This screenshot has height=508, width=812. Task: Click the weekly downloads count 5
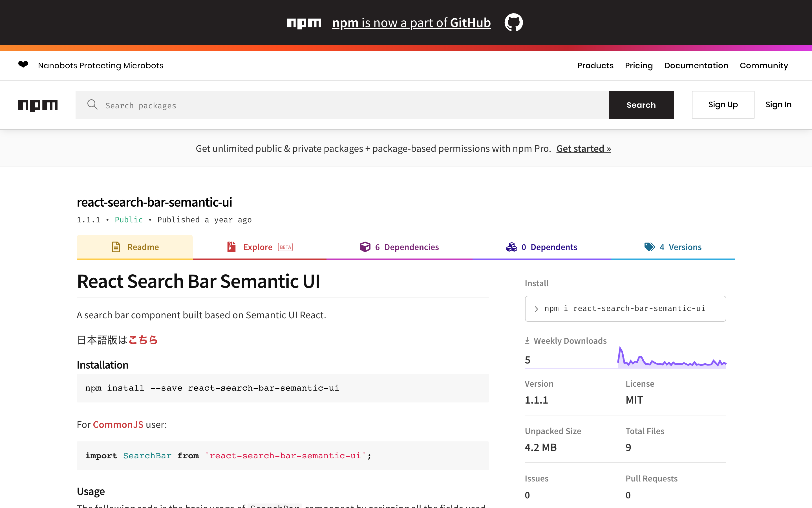(x=528, y=360)
